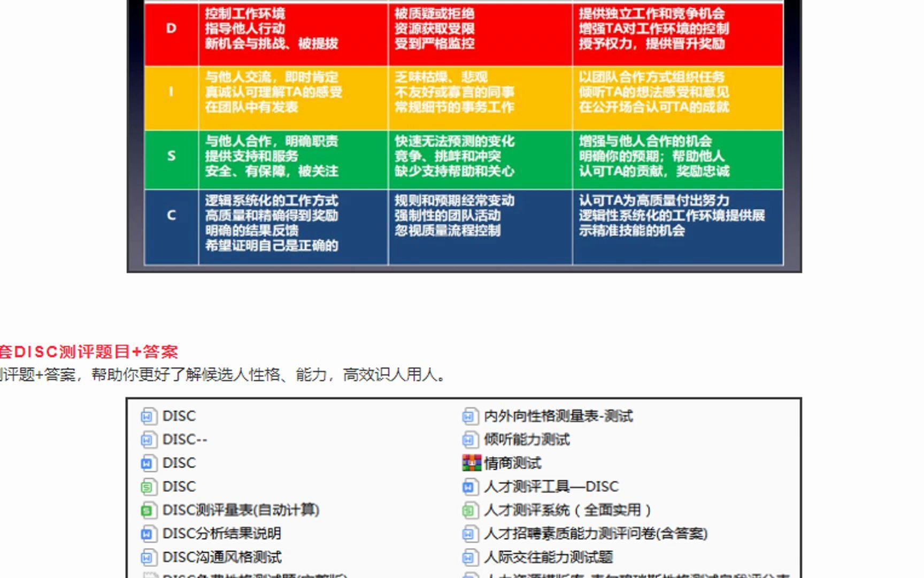The image size is (924, 578).
Task: Click the red D row label
Action: point(171,28)
